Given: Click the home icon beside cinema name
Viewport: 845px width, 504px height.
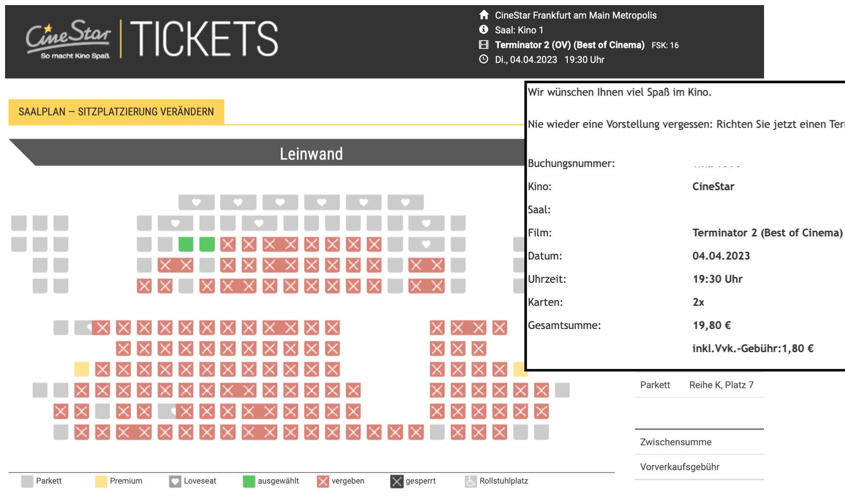Looking at the screenshot, I should (x=484, y=15).
